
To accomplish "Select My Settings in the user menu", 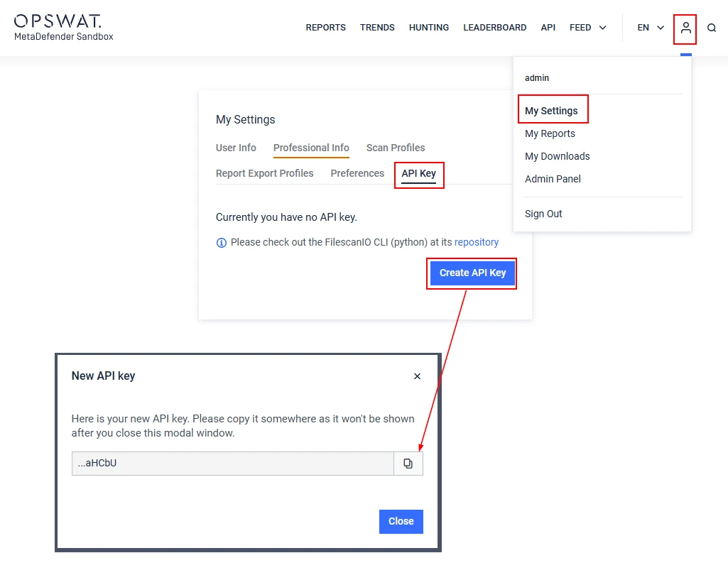I will [x=551, y=111].
